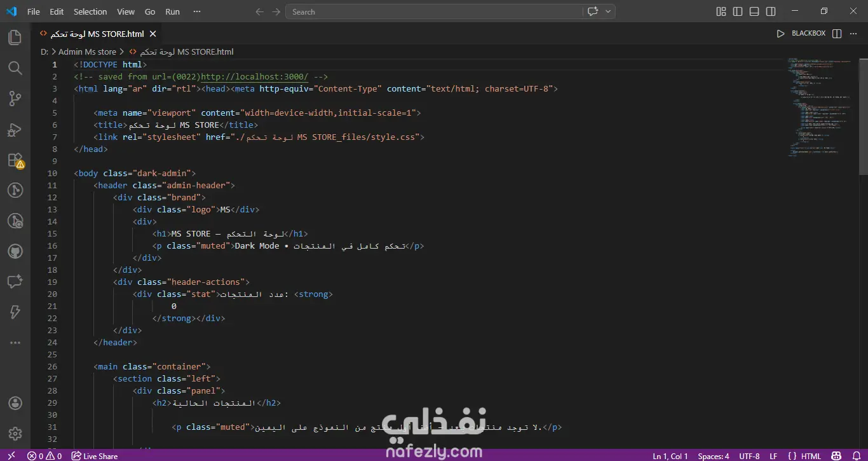Split the editor to the right
The height and width of the screenshot is (461, 868).
coord(837,34)
